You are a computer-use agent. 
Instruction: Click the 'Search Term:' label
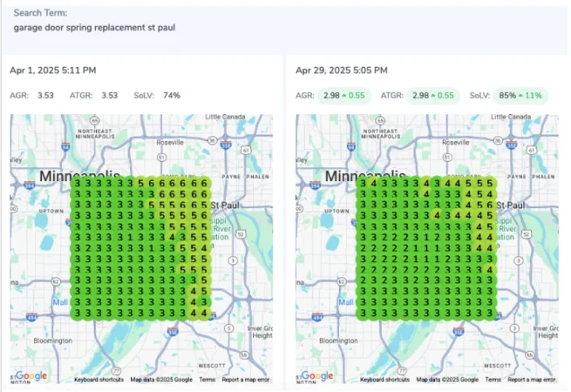click(40, 13)
